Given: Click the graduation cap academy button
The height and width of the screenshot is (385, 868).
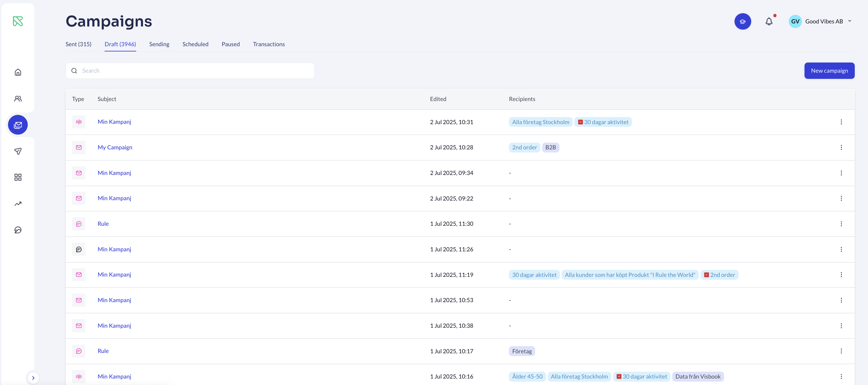Looking at the screenshot, I should click(x=742, y=22).
